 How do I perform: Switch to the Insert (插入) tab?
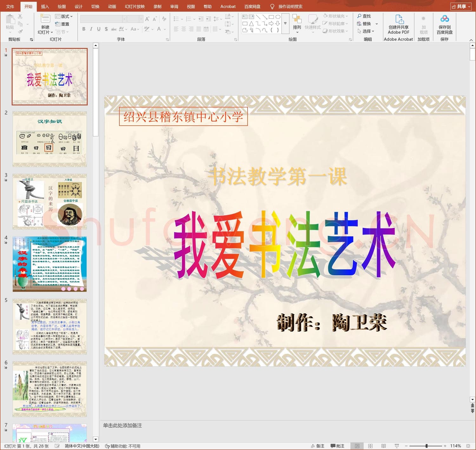[45, 6]
